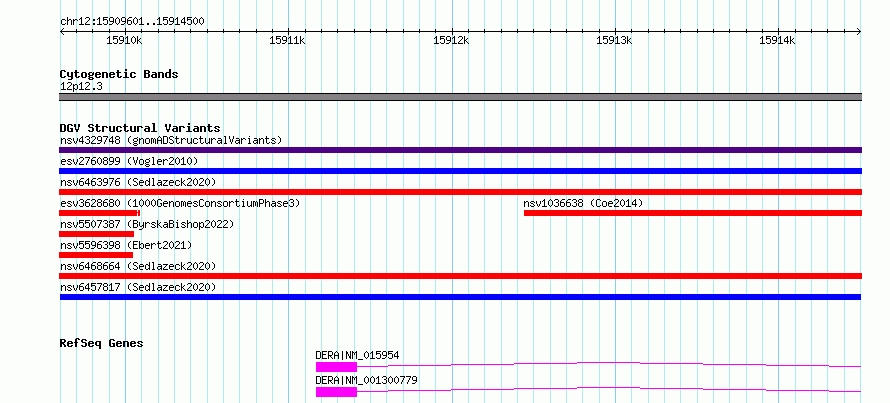Click label esv3628680 (1000GenomesConsortiumPhase3)
Viewport: 890px width, 403px height.
pos(180,203)
